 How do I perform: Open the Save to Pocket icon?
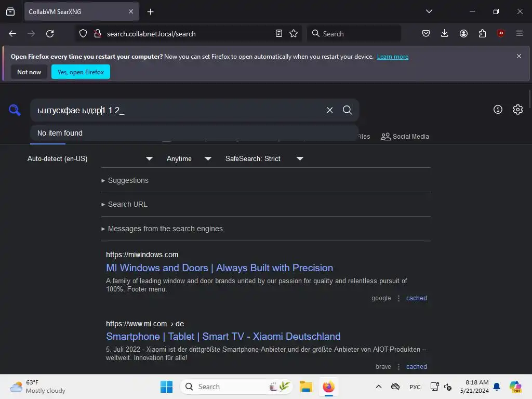coord(426,33)
